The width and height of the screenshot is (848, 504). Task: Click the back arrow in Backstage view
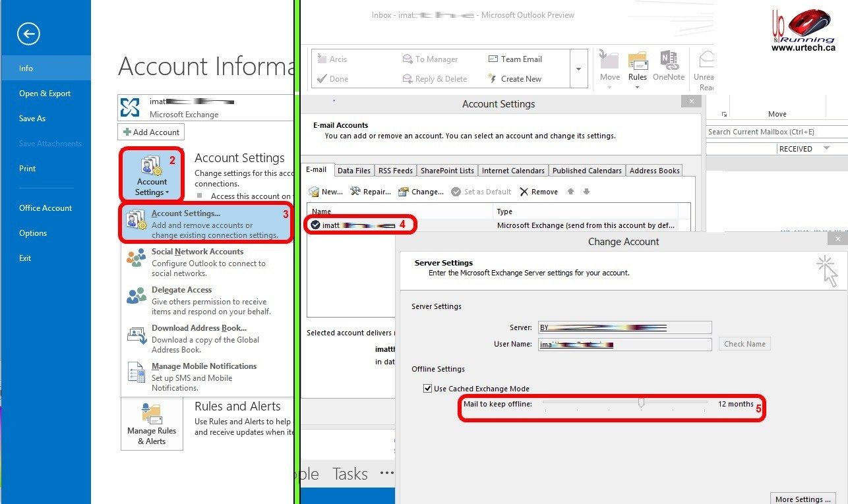[x=28, y=34]
